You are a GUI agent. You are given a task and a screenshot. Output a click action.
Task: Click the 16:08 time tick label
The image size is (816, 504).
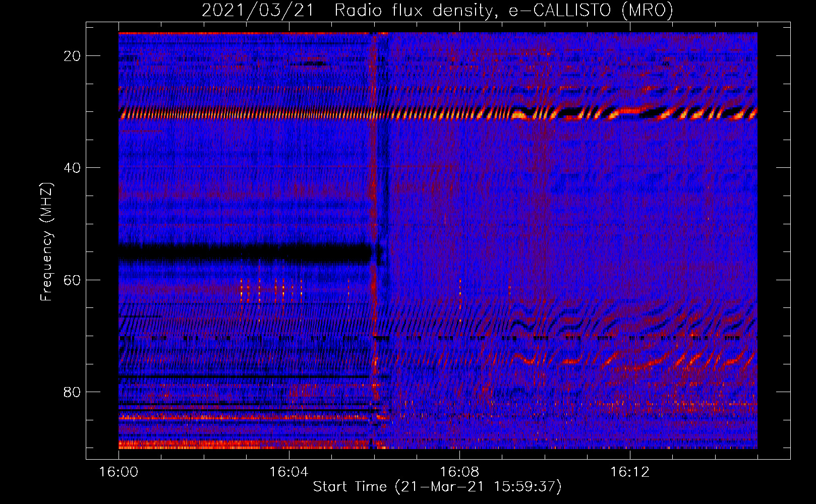pos(459,472)
